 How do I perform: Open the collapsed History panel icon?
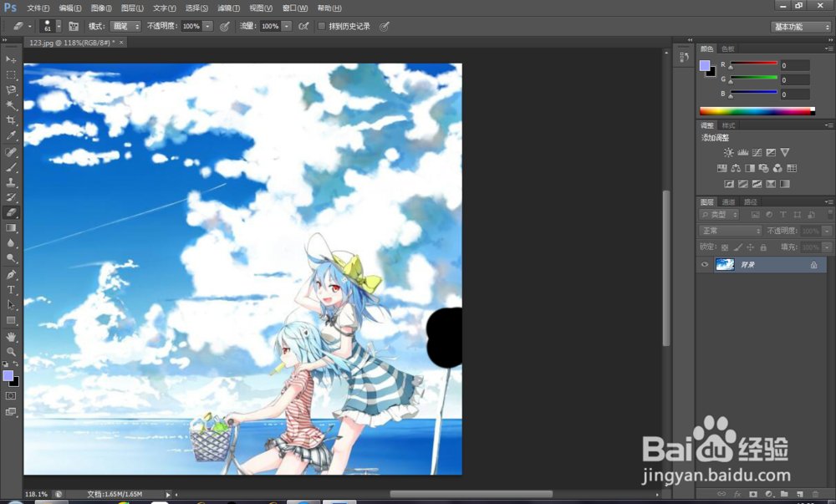684,57
